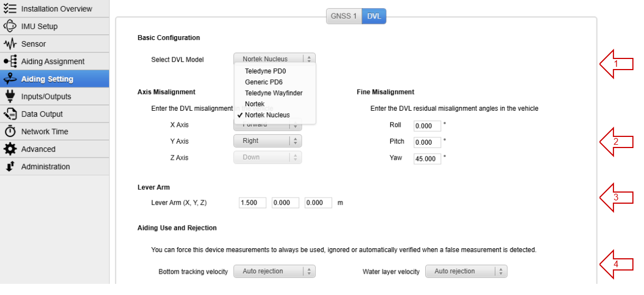Click the Advanced gear icon

10,149
